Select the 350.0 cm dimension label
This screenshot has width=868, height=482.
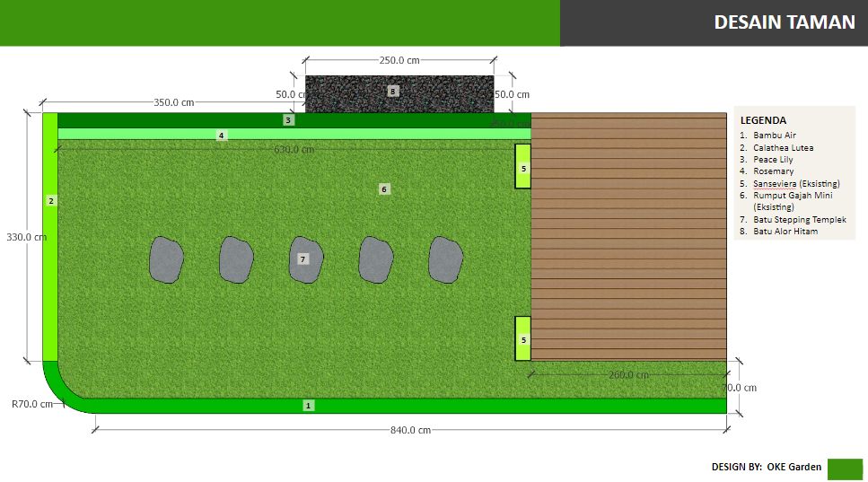[x=174, y=102]
